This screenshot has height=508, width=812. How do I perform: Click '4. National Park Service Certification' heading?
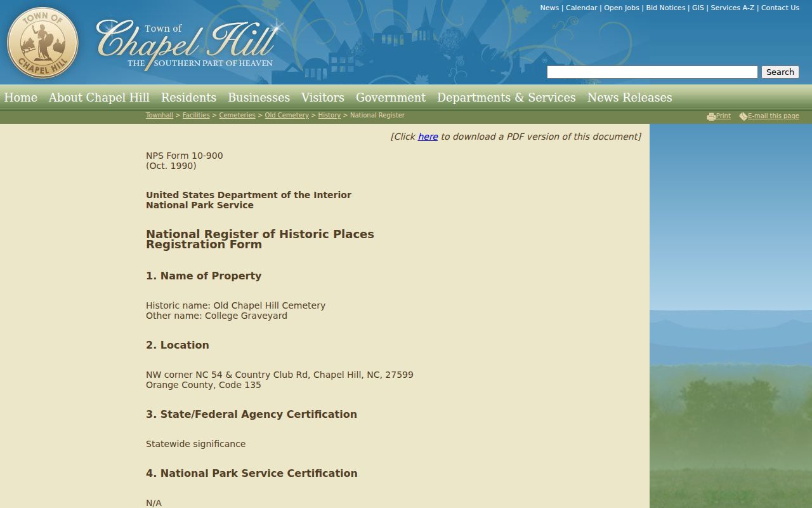click(252, 473)
